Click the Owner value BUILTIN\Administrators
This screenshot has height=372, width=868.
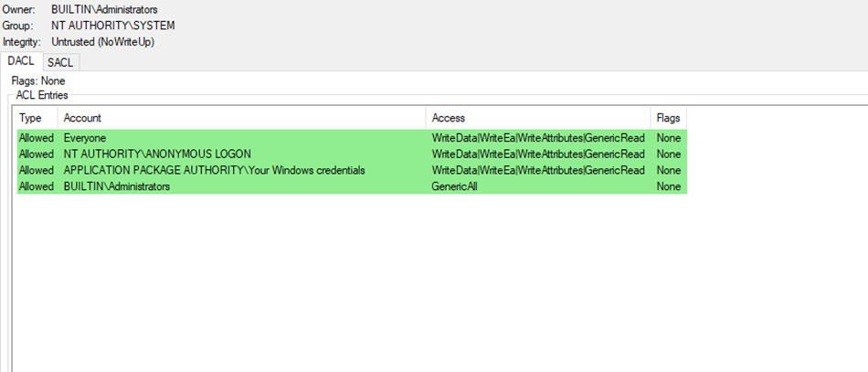click(104, 9)
